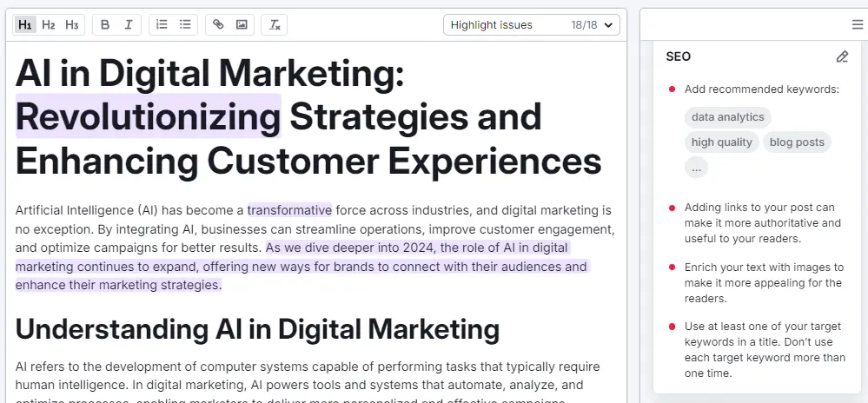The width and height of the screenshot is (868, 403).
Task: Select the highlighted word 'transformative'
Action: [x=289, y=210]
